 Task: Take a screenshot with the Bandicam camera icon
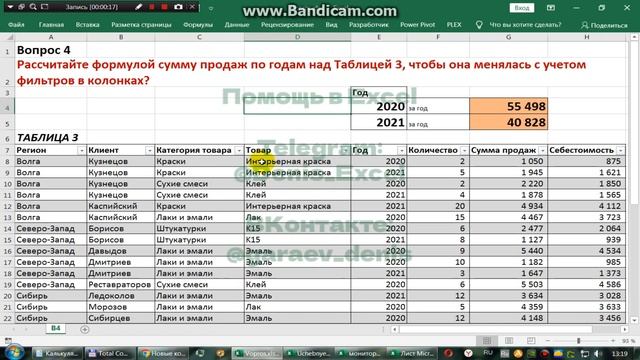click(x=178, y=7)
